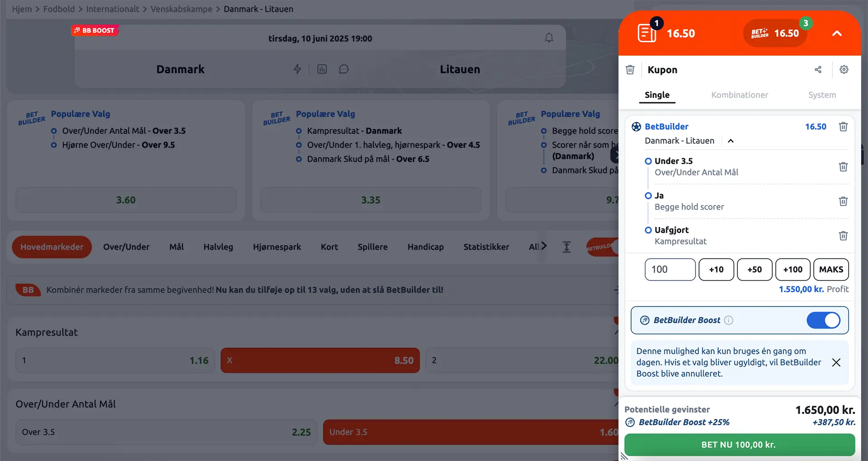Clear the entire Kupon with the trash icon
This screenshot has width=868, height=461.
[630, 70]
